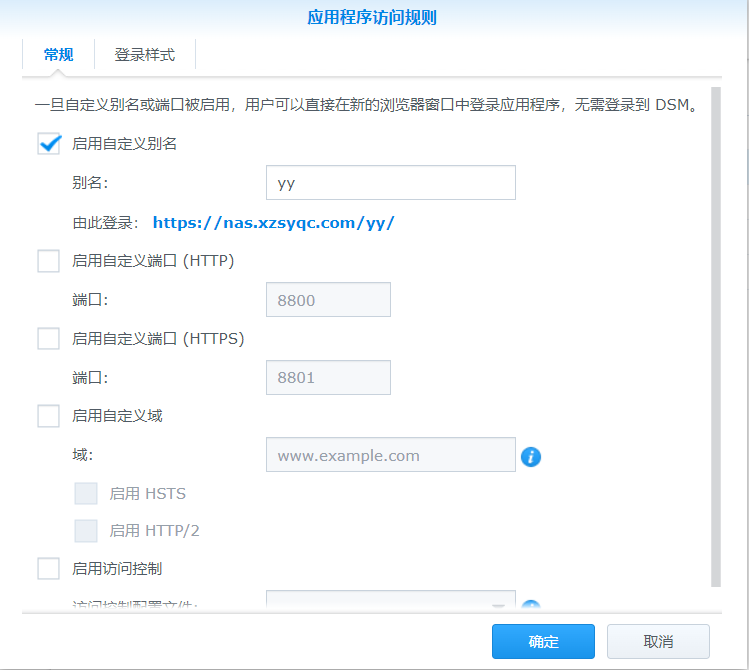Tick the 启用自定义域 checkbox

click(x=49, y=416)
